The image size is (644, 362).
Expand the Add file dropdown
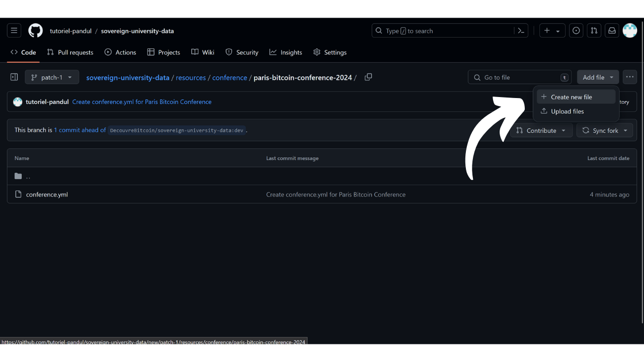598,77
